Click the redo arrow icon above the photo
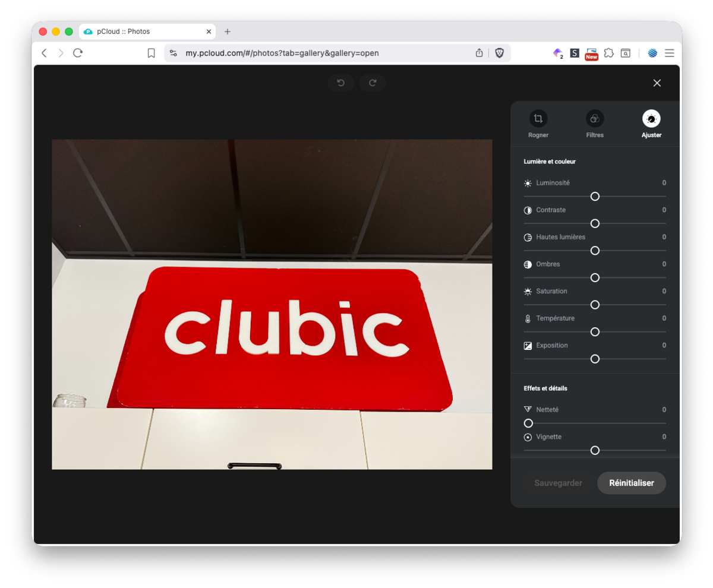Image resolution: width=713 pixels, height=588 pixels. click(373, 83)
